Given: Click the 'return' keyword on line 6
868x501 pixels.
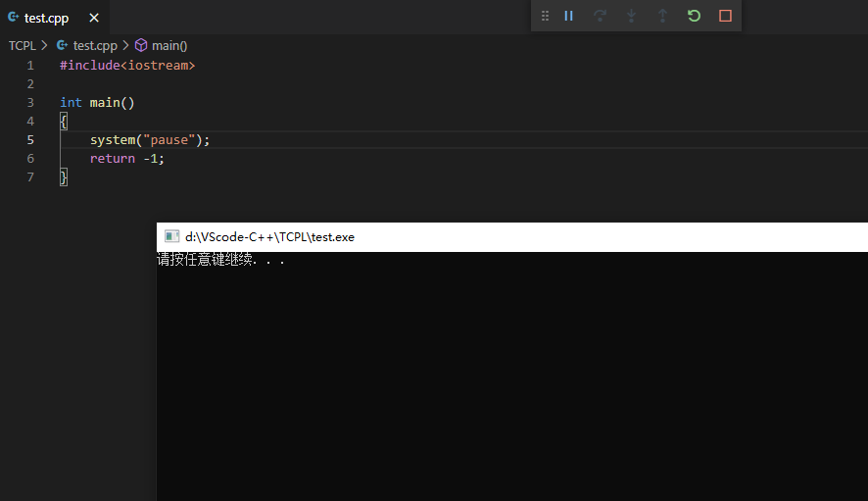Looking at the screenshot, I should [x=113, y=159].
